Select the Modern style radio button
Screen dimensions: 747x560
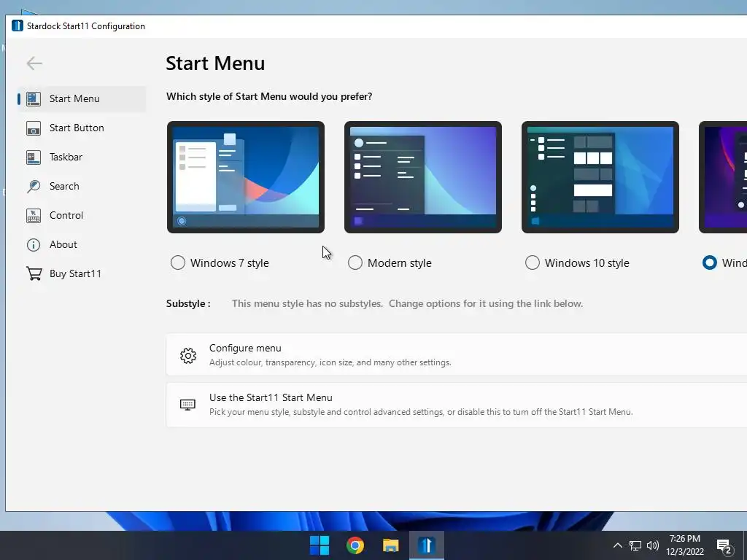[x=355, y=262]
